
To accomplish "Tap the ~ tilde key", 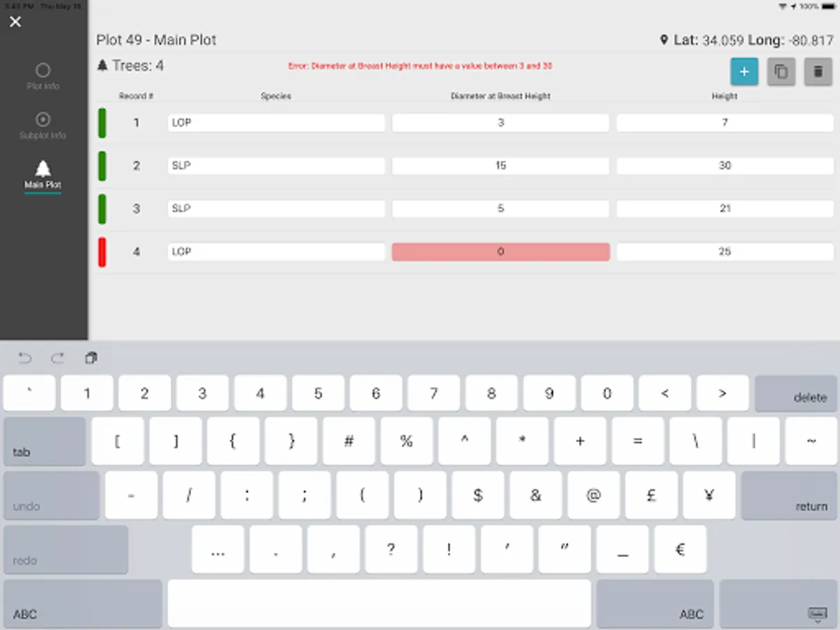I will 811,442.
